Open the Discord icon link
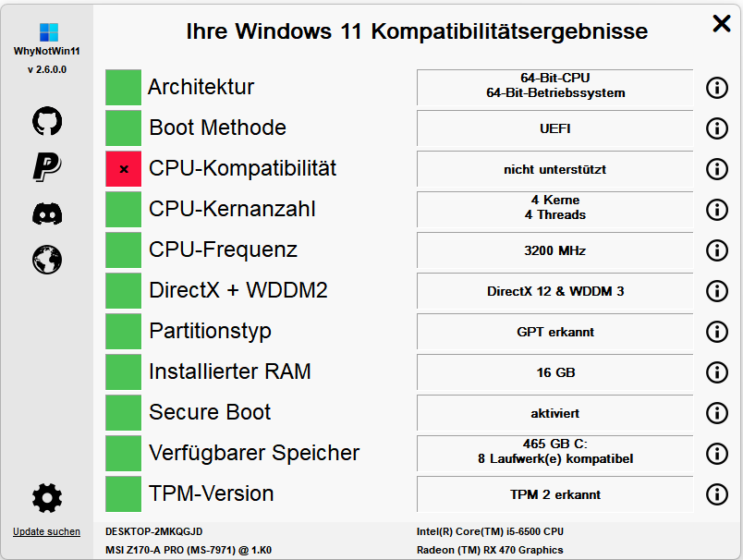 coord(47,213)
